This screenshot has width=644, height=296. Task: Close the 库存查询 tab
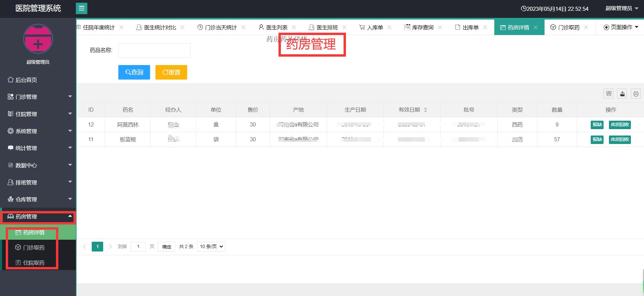[x=440, y=27]
